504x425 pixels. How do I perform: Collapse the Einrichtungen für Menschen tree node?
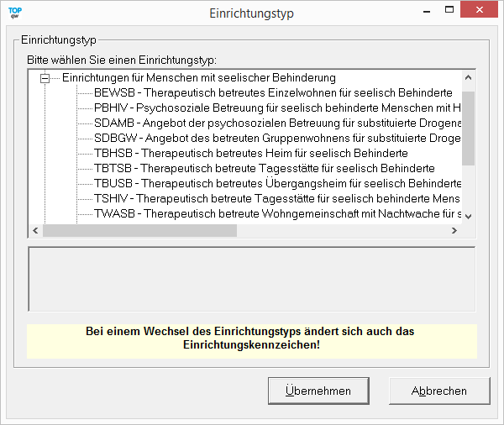tap(45, 78)
